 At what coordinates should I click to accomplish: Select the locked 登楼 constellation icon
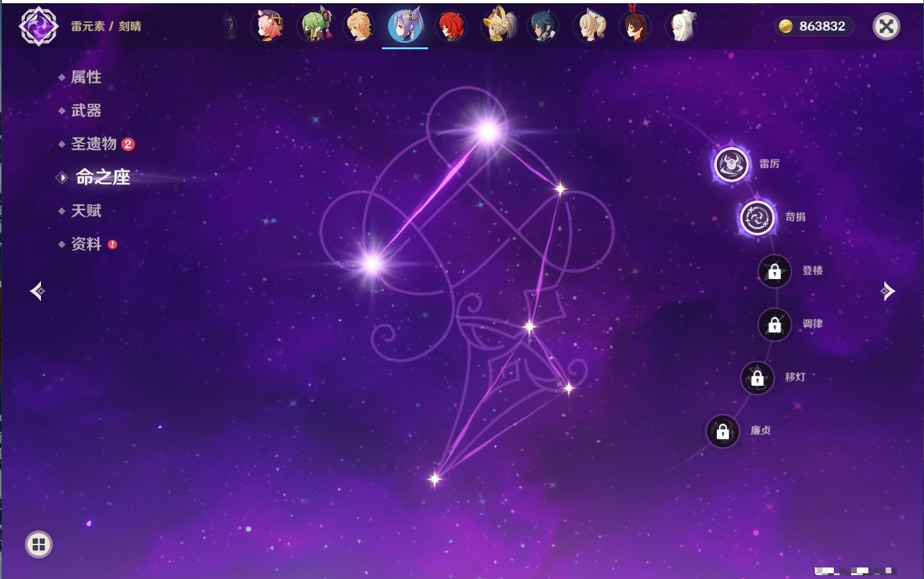(774, 271)
